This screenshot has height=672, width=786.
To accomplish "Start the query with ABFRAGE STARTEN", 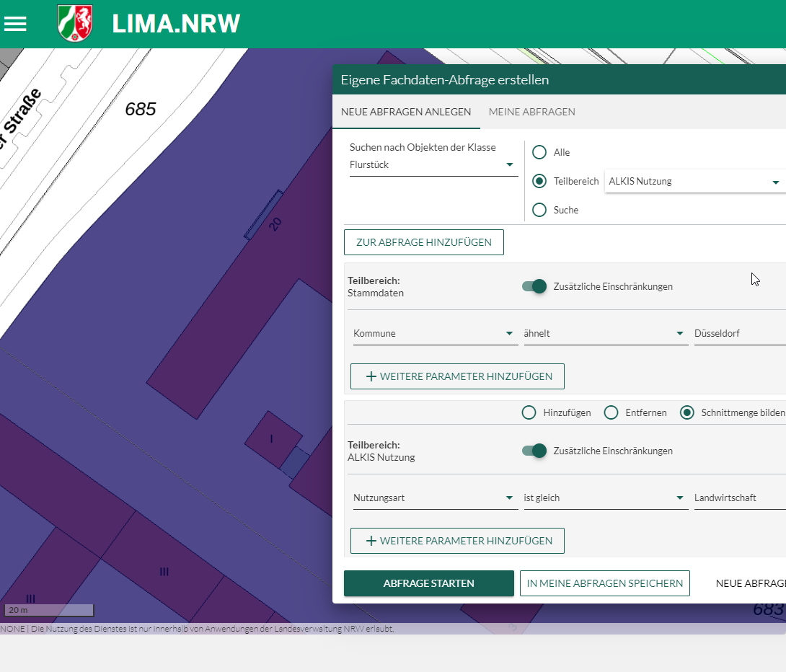I will click(x=428, y=583).
